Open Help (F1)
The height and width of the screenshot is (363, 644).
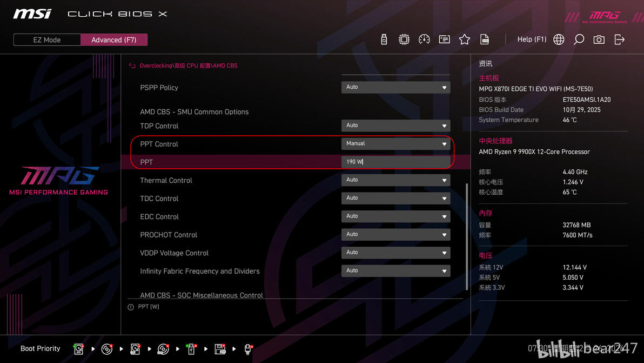532,39
